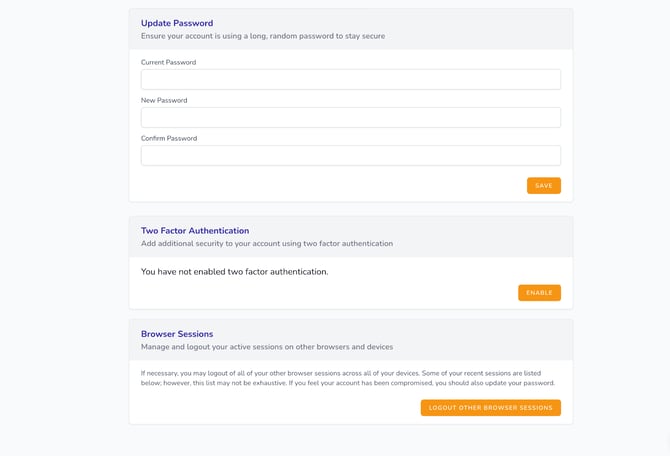Click Logout Other Browser Sessions button
This screenshot has width=670, height=456.
coord(490,408)
